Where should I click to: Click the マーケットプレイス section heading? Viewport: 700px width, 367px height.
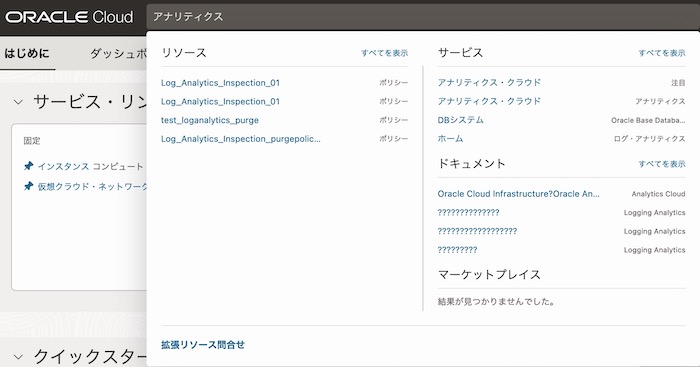pos(489,274)
